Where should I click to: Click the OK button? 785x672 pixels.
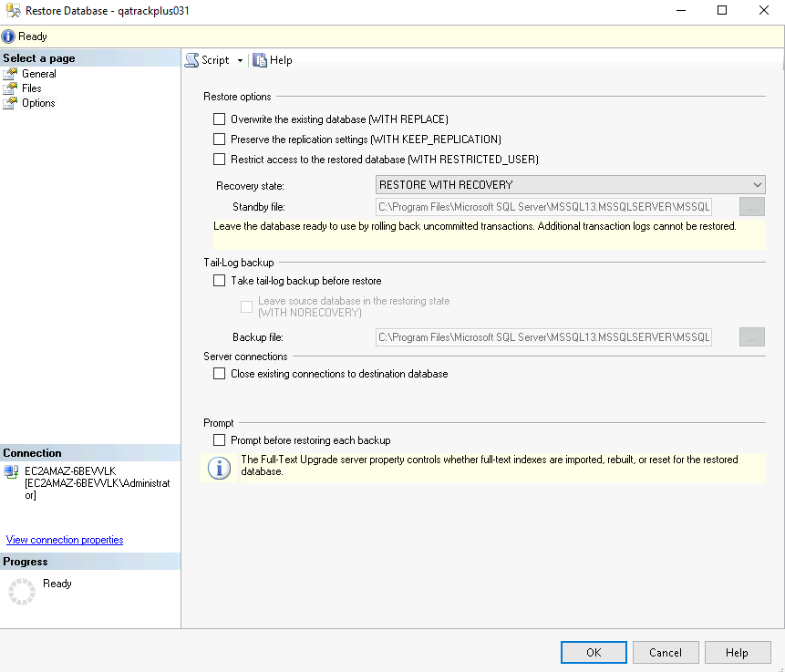coord(594,653)
